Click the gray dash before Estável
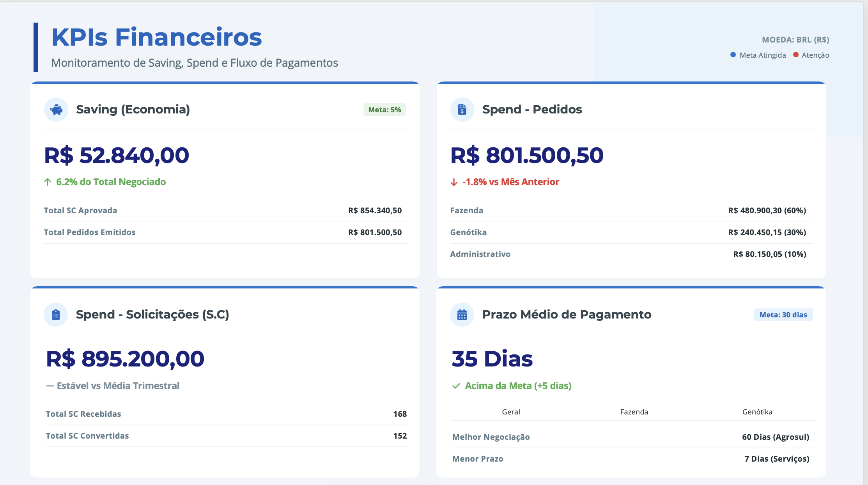The height and width of the screenshot is (485, 868). [x=50, y=386]
